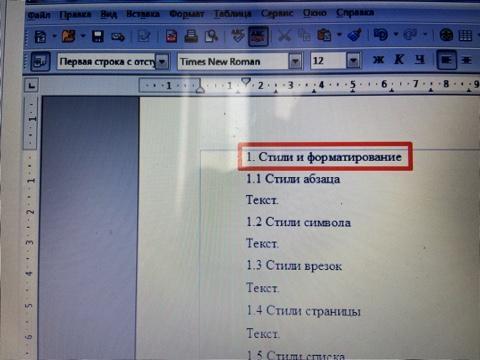
Task: Toggle italic К formatting
Action: [399, 60]
